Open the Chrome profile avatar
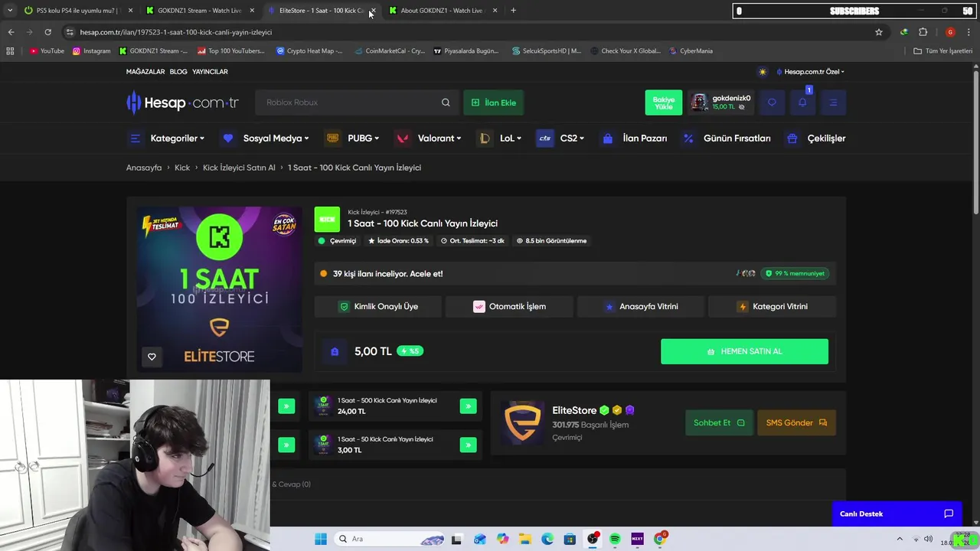Image resolution: width=980 pixels, height=551 pixels. [x=950, y=32]
